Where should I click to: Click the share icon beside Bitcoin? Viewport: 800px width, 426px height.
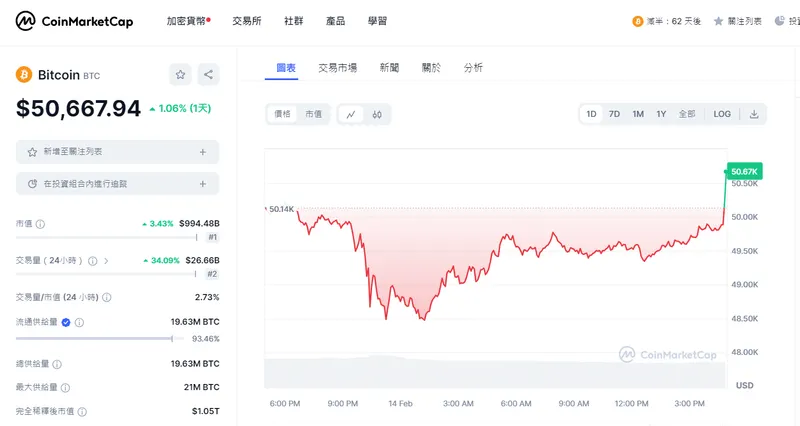click(x=208, y=74)
